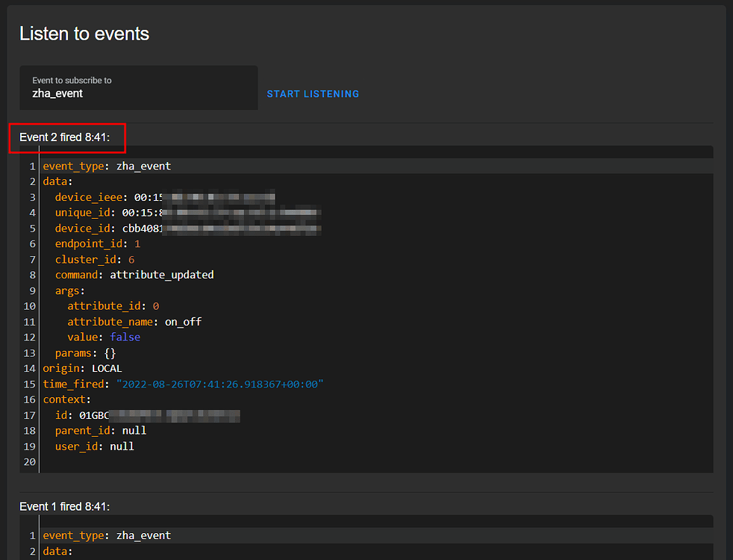
Task: Click the 'Event 2 fired 8:41' header
Action: (67, 137)
